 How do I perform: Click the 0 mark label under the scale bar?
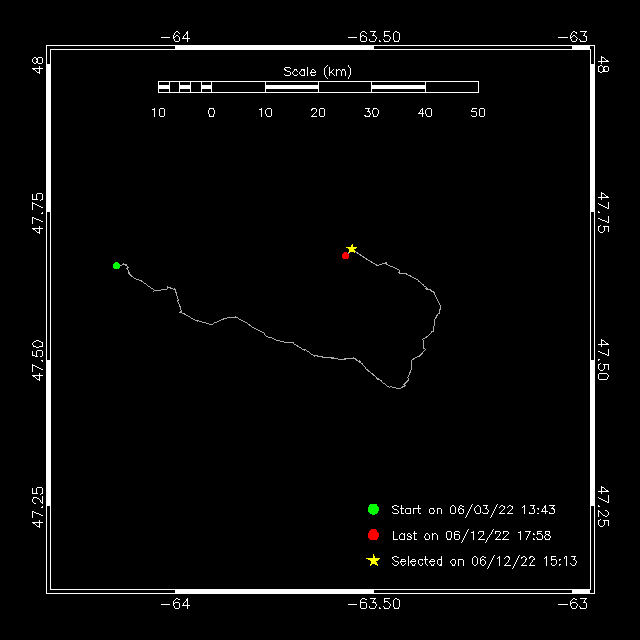[211, 112]
